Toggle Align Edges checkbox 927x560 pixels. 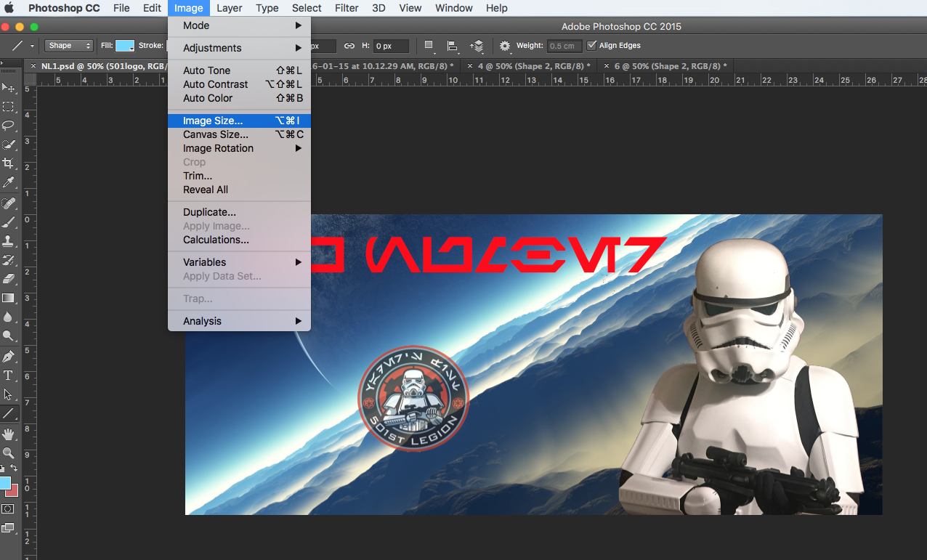(x=591, y=46)
